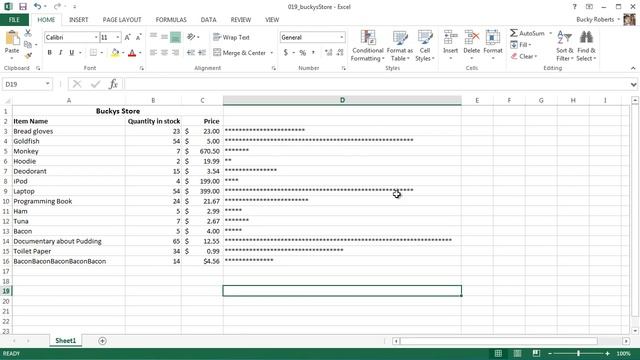Apply Percent Style

(x=302, y=53)
